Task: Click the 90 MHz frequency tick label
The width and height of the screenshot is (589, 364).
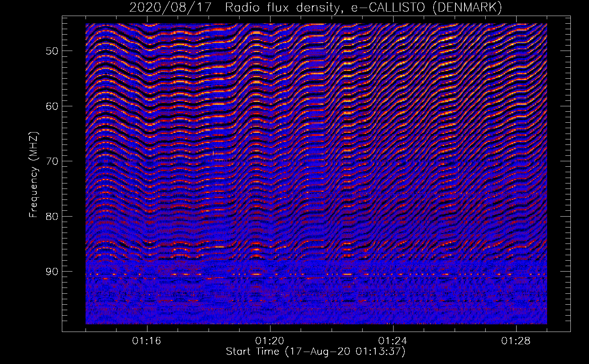Action: click(52, 272)
